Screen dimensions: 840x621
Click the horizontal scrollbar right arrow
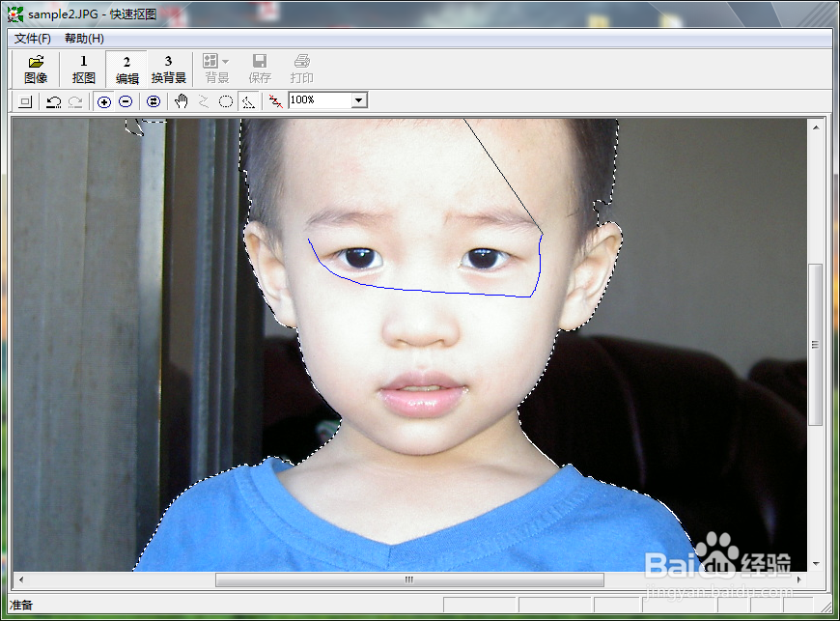[x=799, y=579]
